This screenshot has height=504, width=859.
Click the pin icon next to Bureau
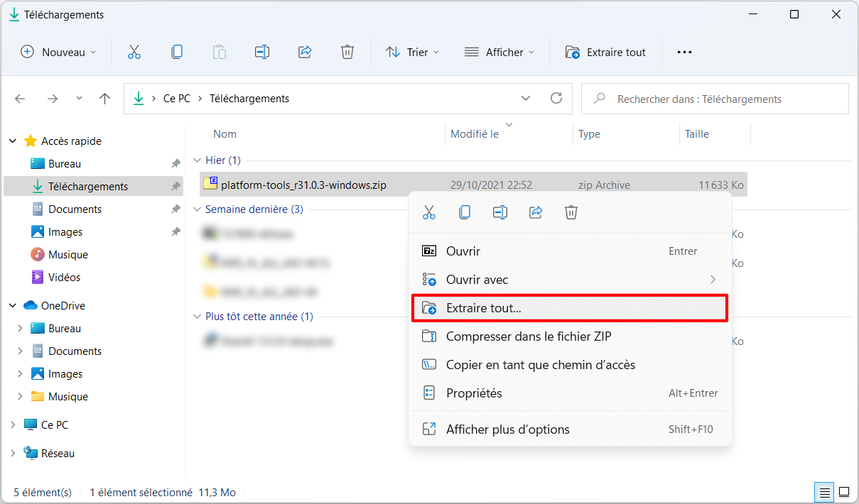click(x=175, y=164)
